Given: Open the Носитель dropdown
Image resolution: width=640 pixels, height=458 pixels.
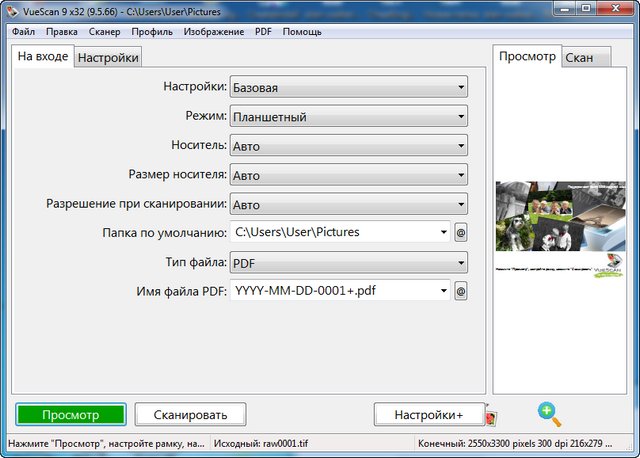Looking at the screenshot, I should (348, 146).
